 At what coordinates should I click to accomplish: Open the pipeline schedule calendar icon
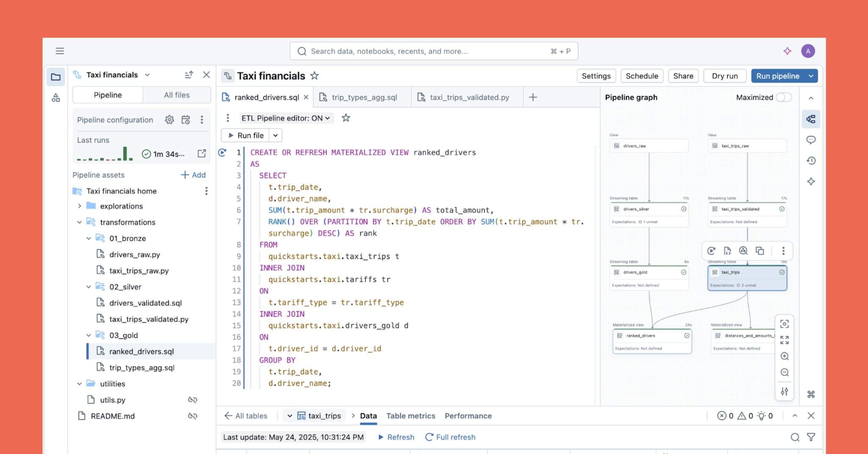186,120
